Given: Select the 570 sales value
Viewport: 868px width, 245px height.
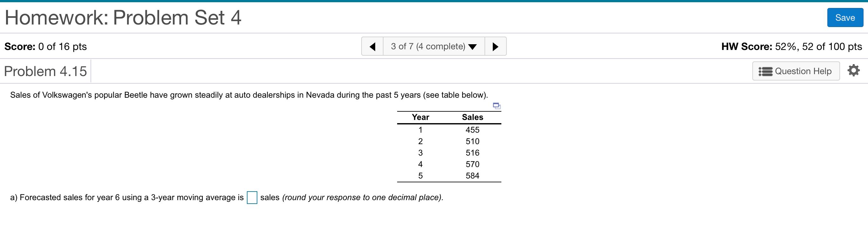Looking at the screenshot, I should point(472,164).
